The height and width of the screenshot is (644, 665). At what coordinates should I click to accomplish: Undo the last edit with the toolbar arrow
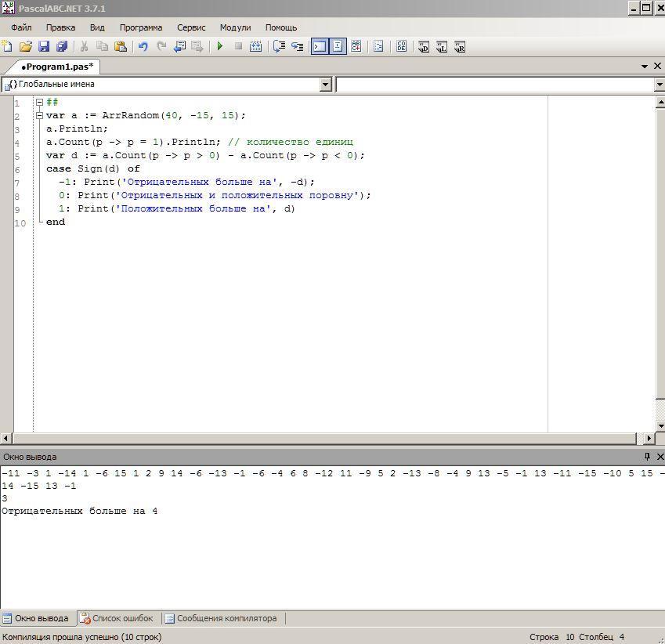pyautogui.click(x=143, y=47)
